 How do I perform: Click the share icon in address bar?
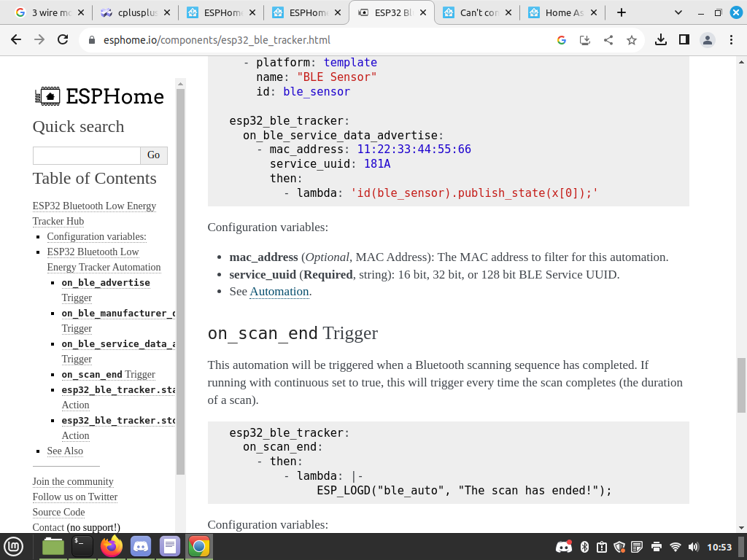610,40
